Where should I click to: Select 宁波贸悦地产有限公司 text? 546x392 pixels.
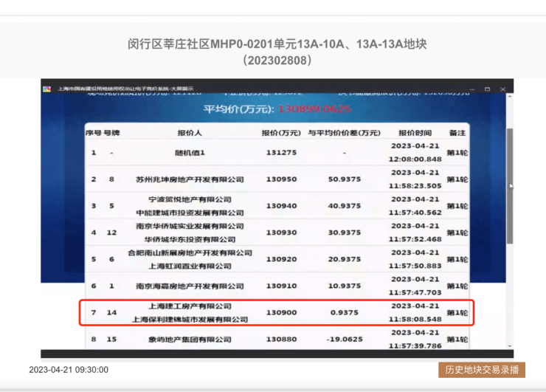pyautogui.click(x=190, y=199)
